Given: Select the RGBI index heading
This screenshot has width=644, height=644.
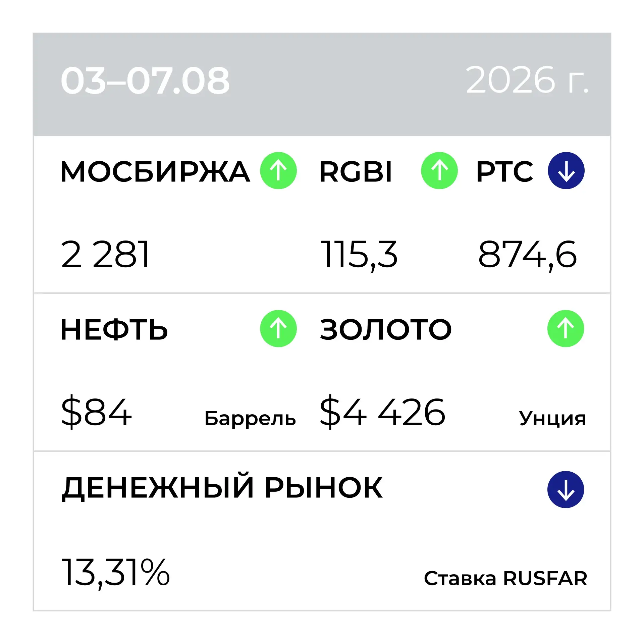Looking at the screenshot, I should [x=356, y=172].
